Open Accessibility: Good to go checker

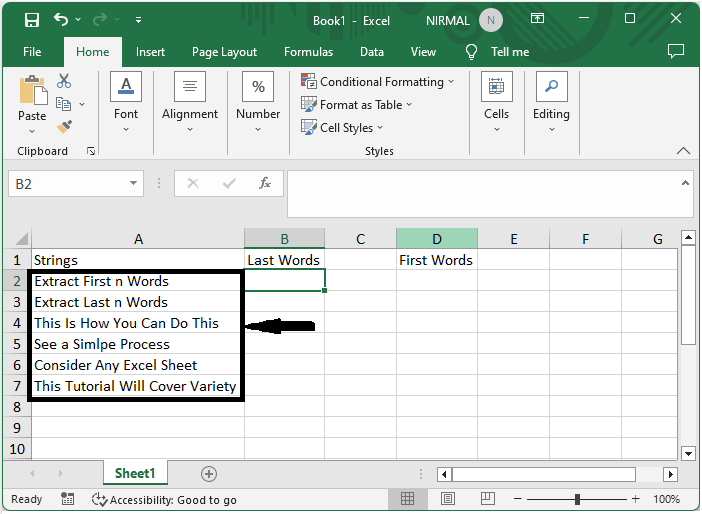[x=164, y=500]
